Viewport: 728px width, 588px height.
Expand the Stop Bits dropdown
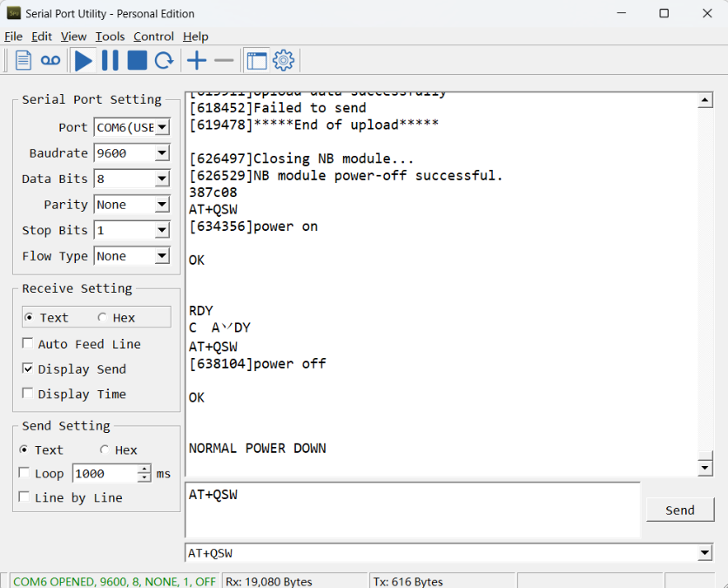pyautogui.click(x=162, y=230)
